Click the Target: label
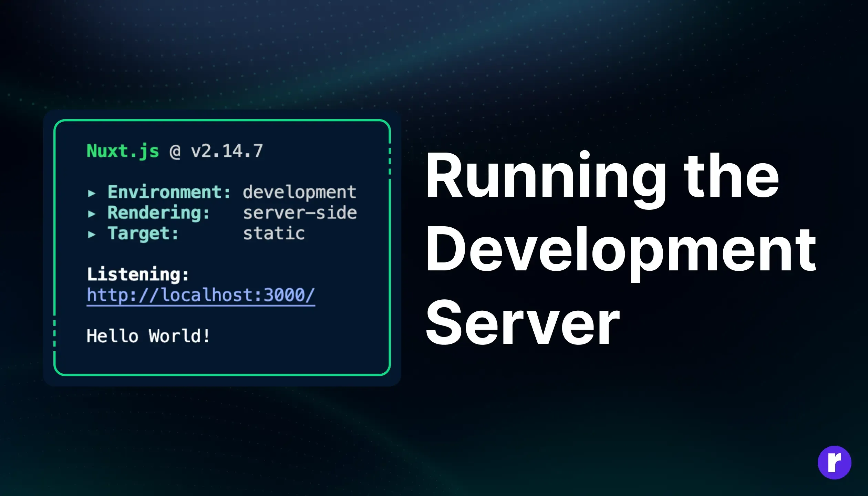The image size is (868, 496). (143, 234)
